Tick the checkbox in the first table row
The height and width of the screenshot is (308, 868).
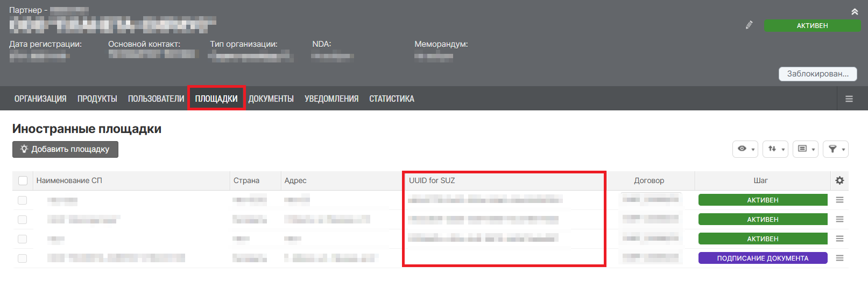point(22,200)
